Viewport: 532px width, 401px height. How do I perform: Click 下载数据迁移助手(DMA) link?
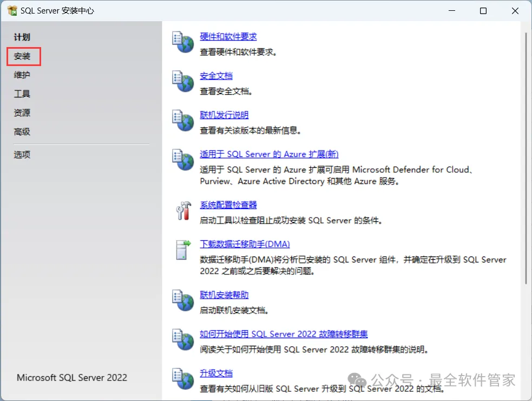(x=245, y=244)
